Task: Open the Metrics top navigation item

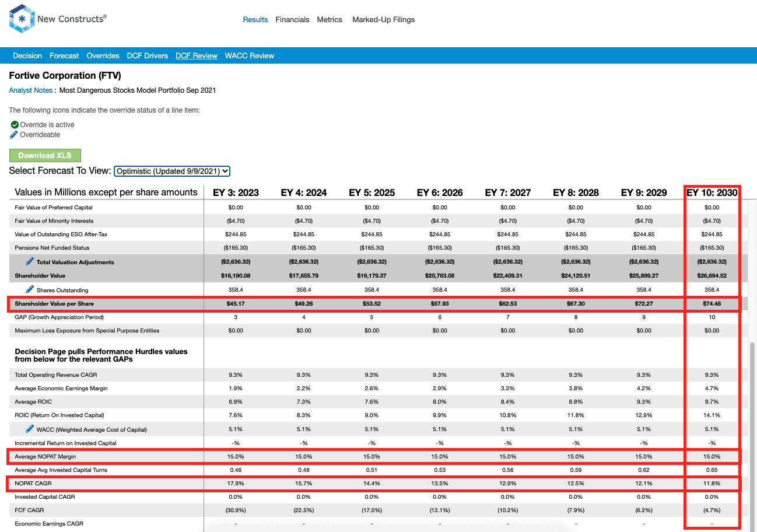Action: point(330,19)
